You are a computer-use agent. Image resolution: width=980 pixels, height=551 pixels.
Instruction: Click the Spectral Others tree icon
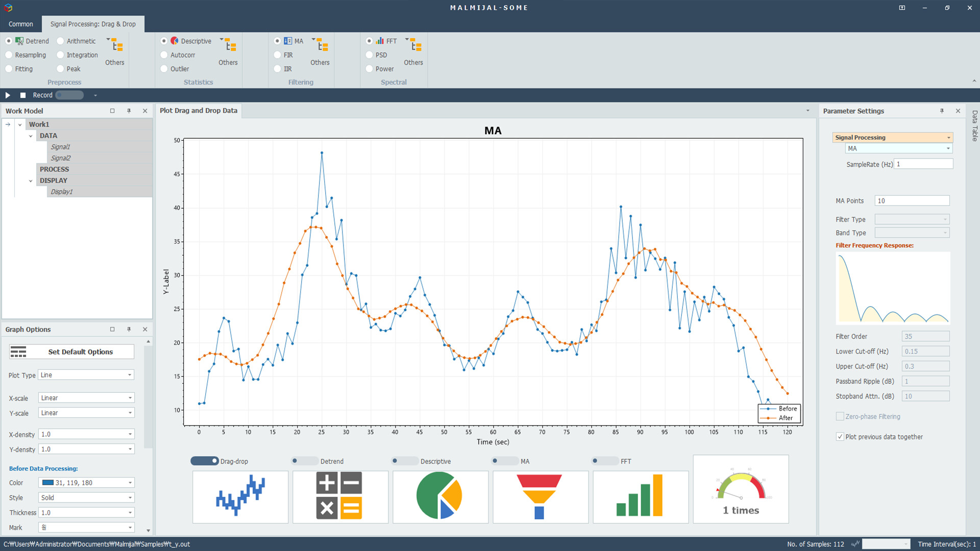(416, 46)
